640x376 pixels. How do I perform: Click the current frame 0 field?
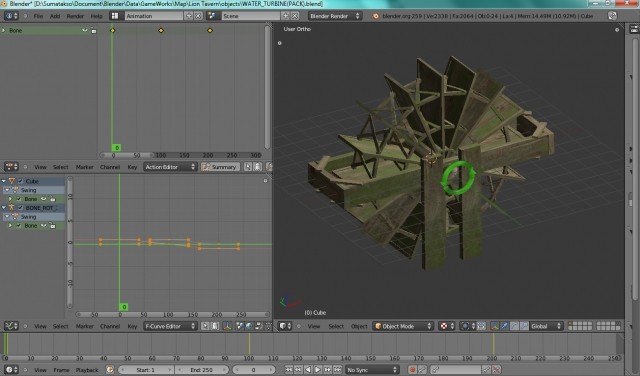(x=253, y=369)
